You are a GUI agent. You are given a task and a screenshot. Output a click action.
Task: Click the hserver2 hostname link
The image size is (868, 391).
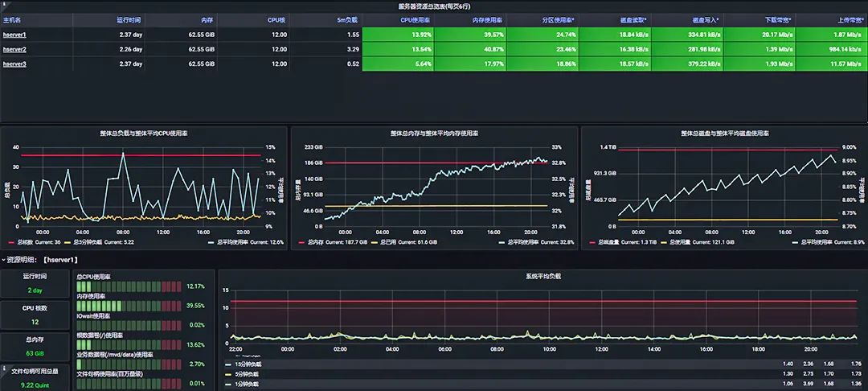click(15, 49)
